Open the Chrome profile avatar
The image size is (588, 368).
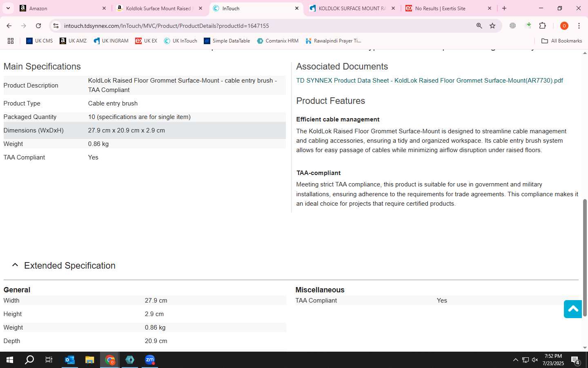[564, 26]
